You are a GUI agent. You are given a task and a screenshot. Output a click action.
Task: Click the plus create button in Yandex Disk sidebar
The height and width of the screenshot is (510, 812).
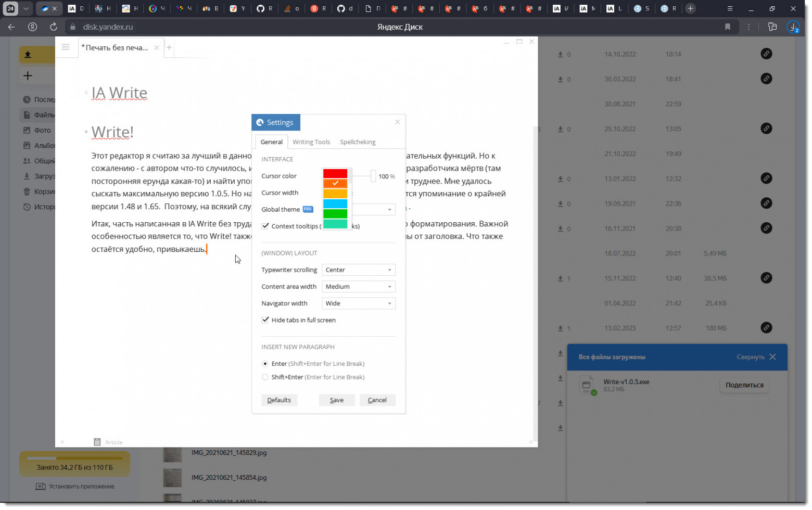pos(28,76)
